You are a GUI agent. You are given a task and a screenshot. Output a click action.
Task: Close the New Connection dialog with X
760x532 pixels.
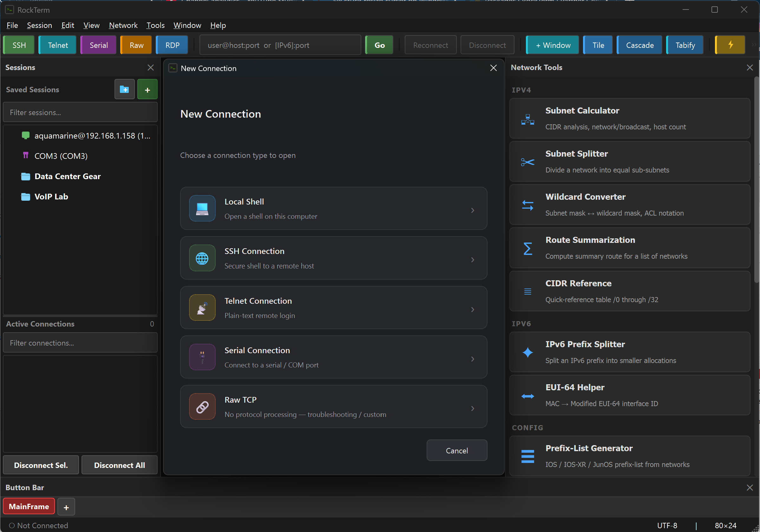(x=493, y=68)
